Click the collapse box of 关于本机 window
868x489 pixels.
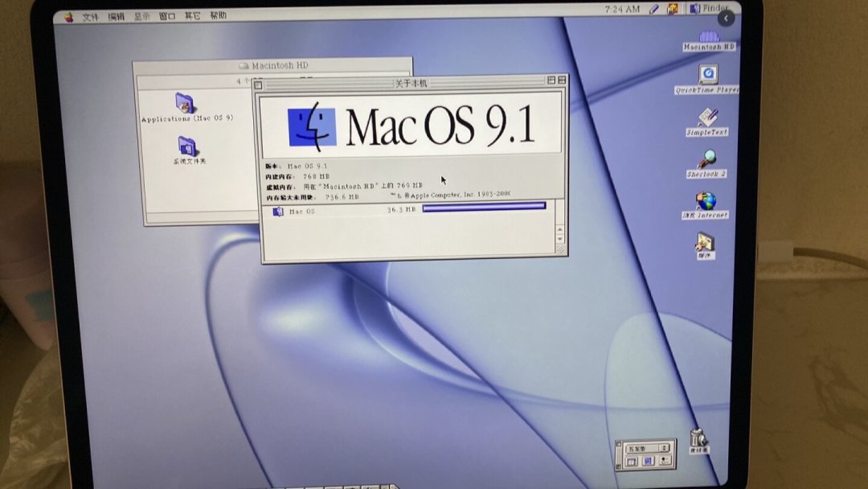click(562, 80)
